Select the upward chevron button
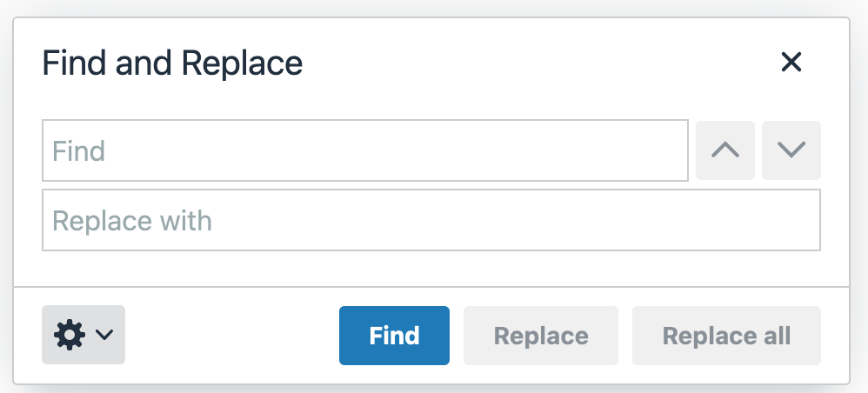Image resolution: width=868 pixels, height=393 pixels. point(725,150)
